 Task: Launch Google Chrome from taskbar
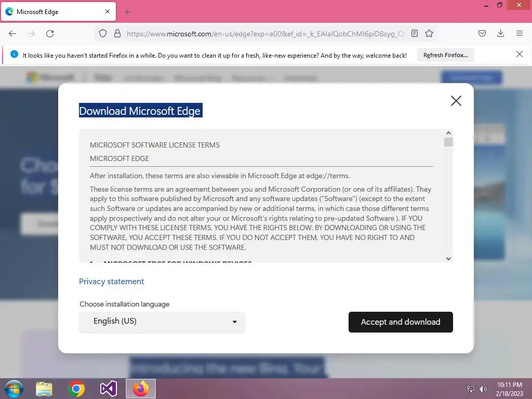[x=76, y=389]
